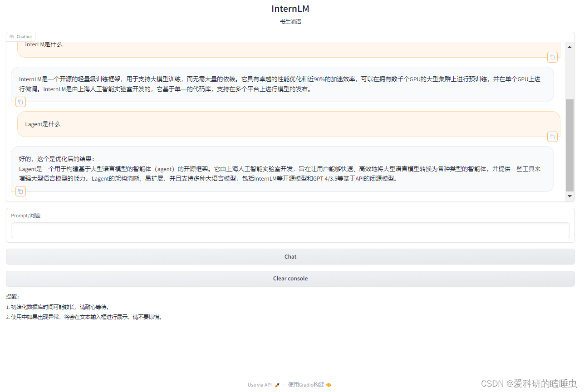This screenshot has width=584, height=392.
Task: Click the 使用中如果出现异常 reminder line
Action: [x=84, y=317]
